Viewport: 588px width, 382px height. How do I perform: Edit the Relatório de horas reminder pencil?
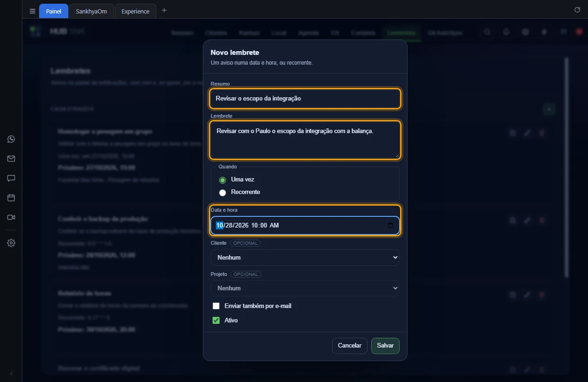point(527,295)
